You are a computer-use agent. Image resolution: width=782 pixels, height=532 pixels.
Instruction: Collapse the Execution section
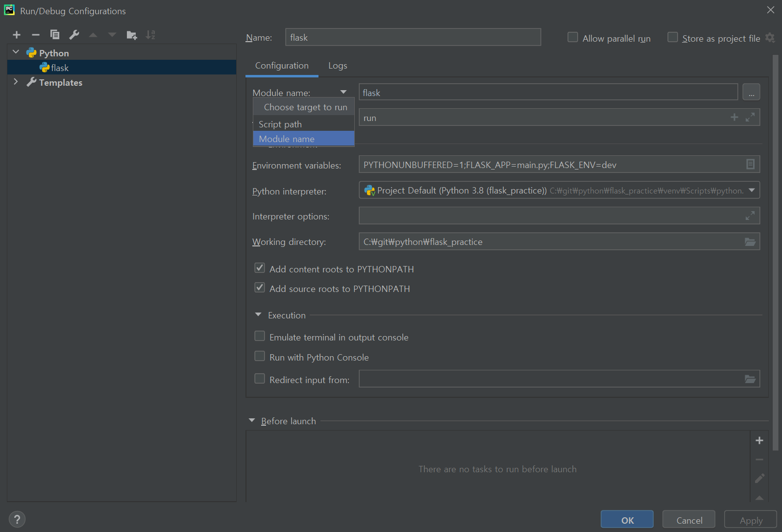258,315
